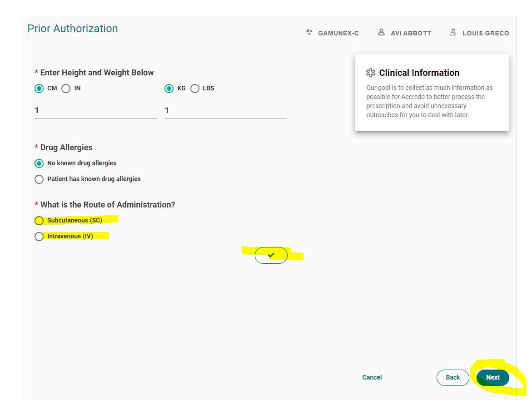Select Intravenous (IV) route option
The width and height of the screenshot is (532, 400).
click(x=39, y=236)
